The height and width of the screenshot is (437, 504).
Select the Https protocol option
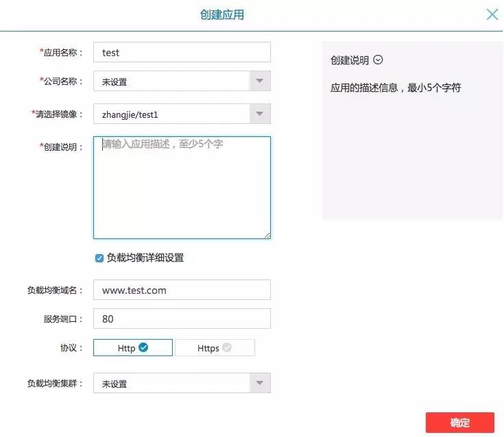coord(215,348)
